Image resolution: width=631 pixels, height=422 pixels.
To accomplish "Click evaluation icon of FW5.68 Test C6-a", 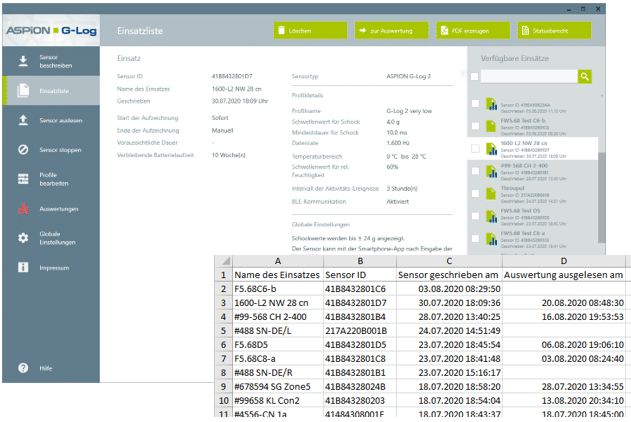I will [x=491, y=239].
